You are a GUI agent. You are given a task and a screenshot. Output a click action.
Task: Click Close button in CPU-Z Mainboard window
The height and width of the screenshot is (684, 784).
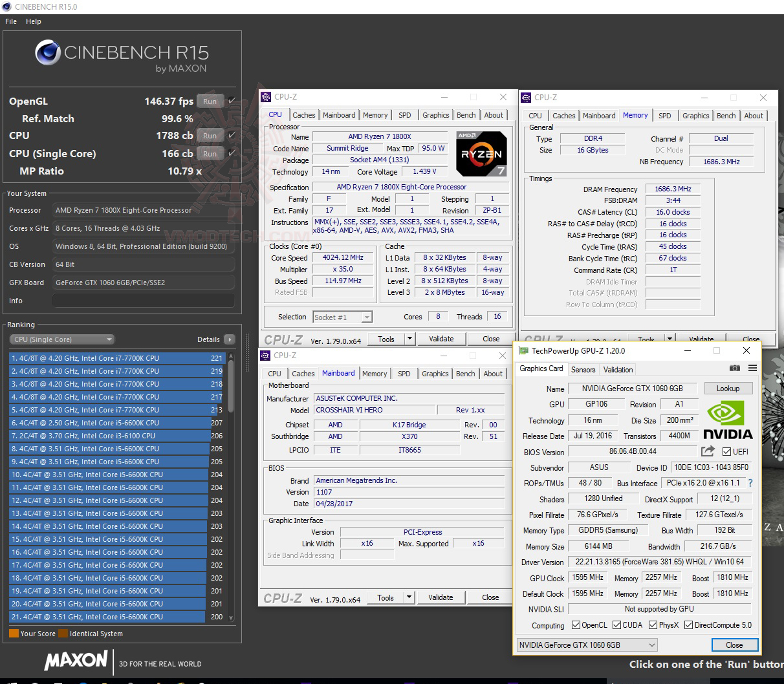(x=490, y=597)
